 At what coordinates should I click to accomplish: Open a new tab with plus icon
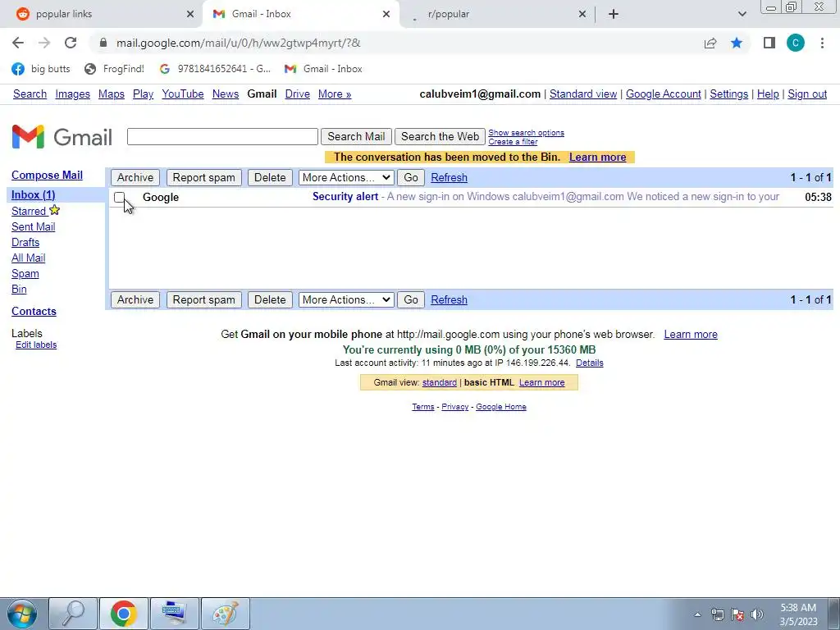tap(614, 14)
